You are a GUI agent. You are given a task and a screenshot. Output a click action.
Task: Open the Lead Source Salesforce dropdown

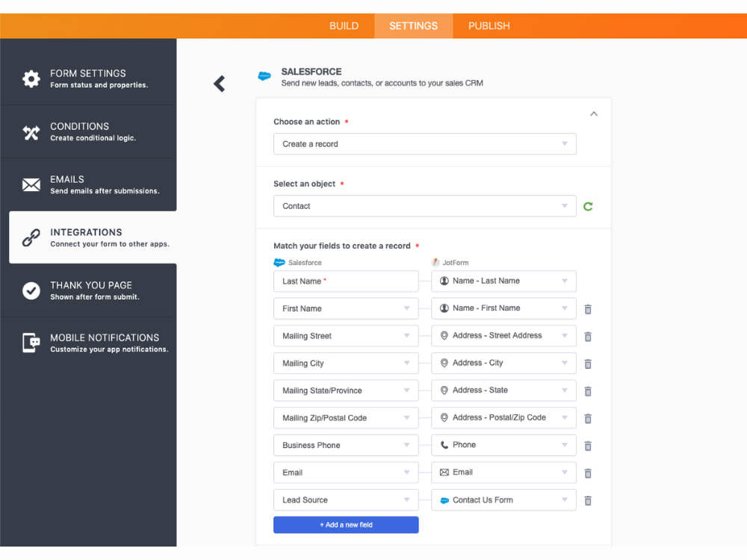point(346,500)
